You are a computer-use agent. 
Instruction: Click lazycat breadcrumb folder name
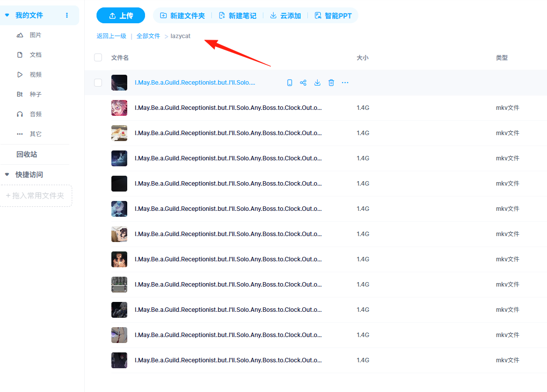180,36
